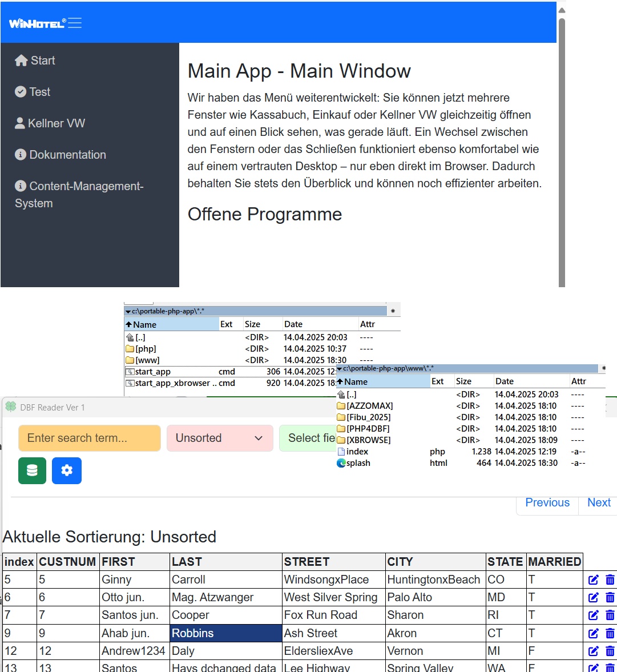Screen dimensions: 617x672
Task: Delete the Carroll row using trash icon
Action: coord(610,580)
